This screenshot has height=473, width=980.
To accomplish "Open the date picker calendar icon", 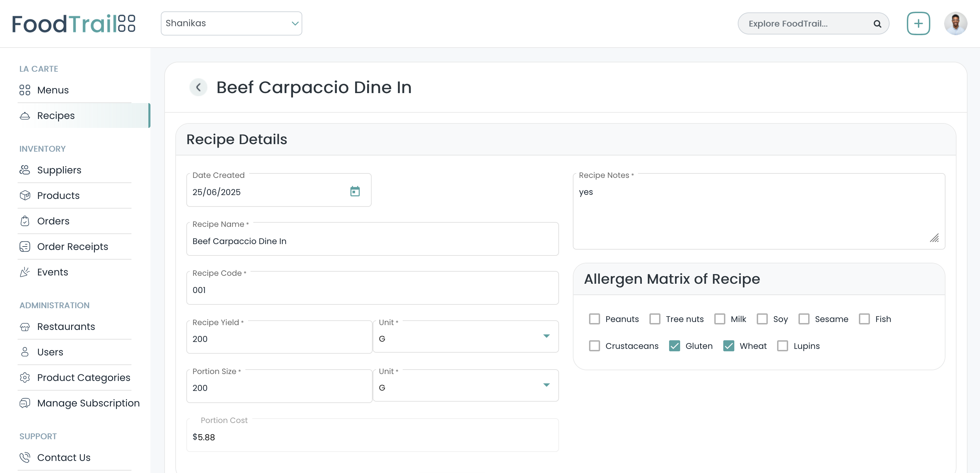I will coord(355,192).
